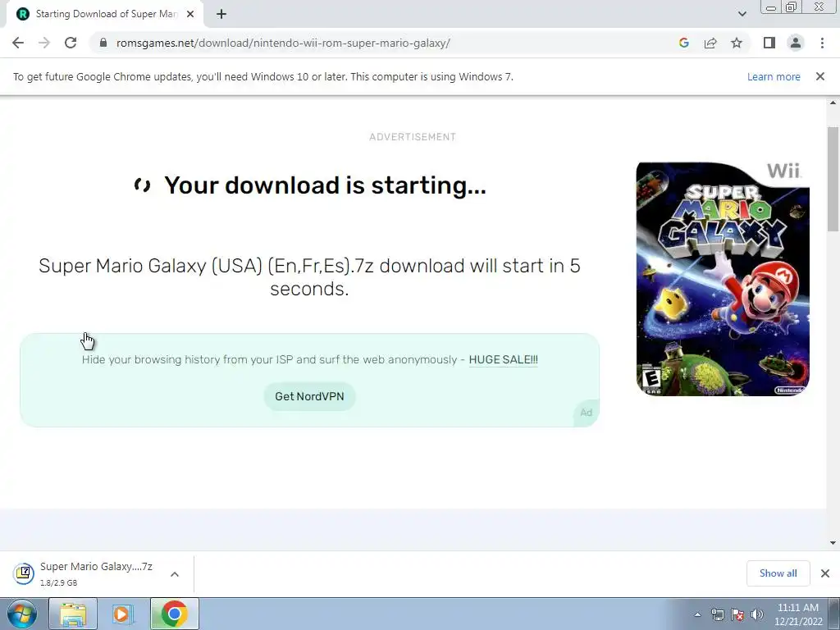Image resolution: width=840 pixels, height=630 pixels.
Task: Open the taskbar clock showing 11:11 AM
Action: pos(797,614)
